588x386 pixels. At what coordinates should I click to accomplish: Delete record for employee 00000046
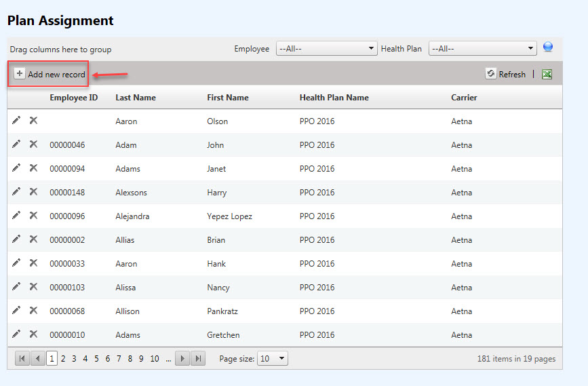(x=33, y=144)
